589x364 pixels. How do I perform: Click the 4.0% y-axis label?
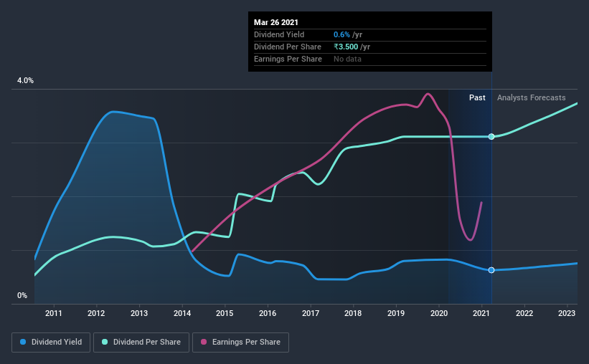pyautogui.click(x=25, y=81)
